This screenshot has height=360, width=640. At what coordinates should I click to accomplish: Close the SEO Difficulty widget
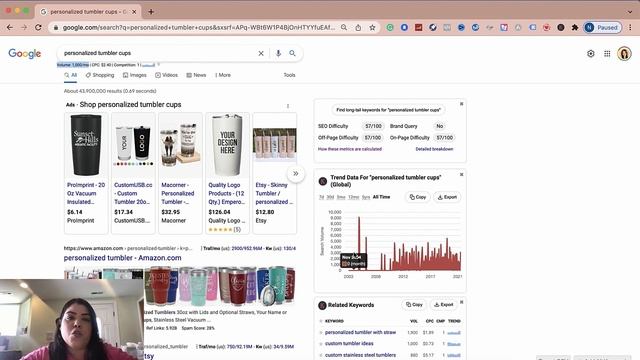[x=461, y=104]
